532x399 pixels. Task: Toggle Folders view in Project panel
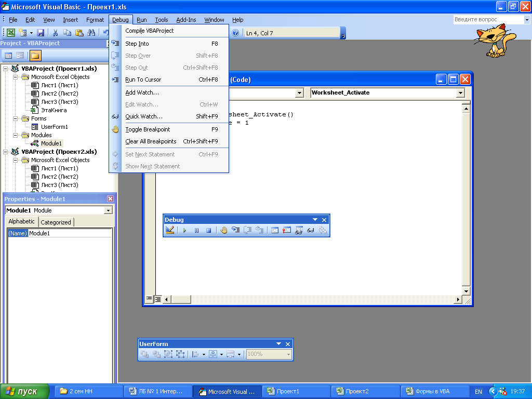35,55
